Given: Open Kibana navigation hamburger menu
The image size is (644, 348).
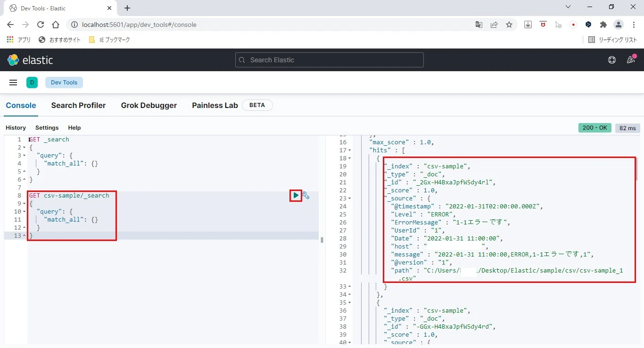Looking at the screenshot, I should 13,83.
